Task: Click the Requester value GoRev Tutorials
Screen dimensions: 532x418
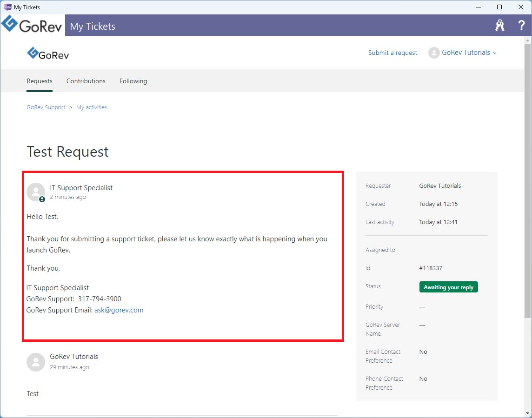Action: pyautogui.click(x=440, y=186)
